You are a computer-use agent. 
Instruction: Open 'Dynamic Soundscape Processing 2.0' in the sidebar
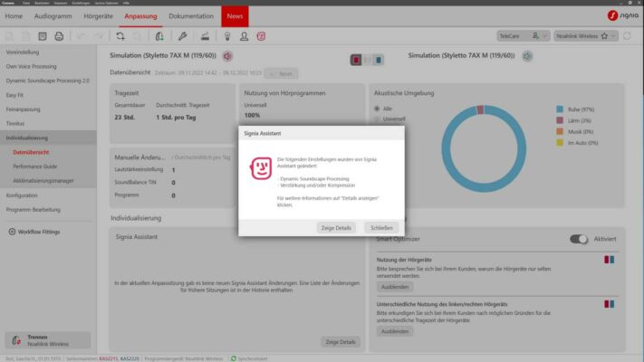tap(48, 81)
